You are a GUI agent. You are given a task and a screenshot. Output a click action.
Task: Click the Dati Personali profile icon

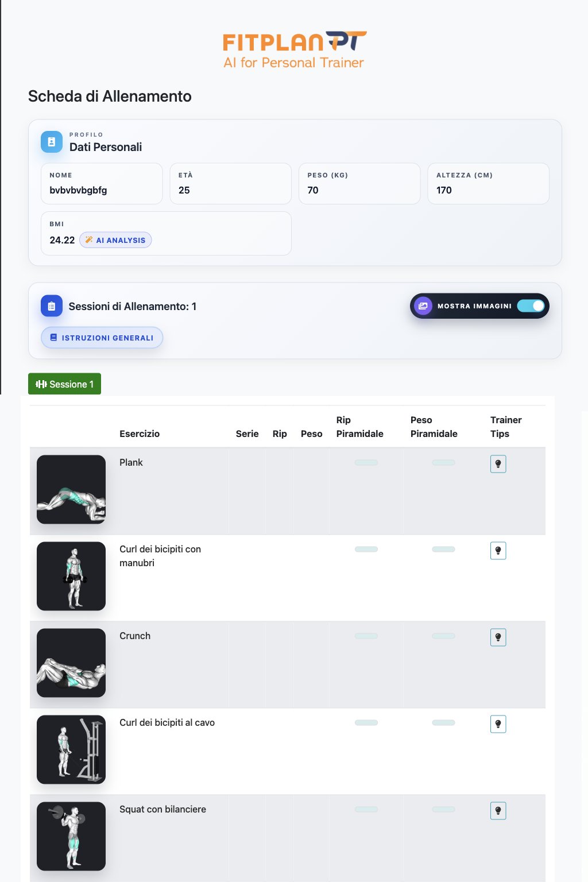pyautogui.click(x=52, y=142)
